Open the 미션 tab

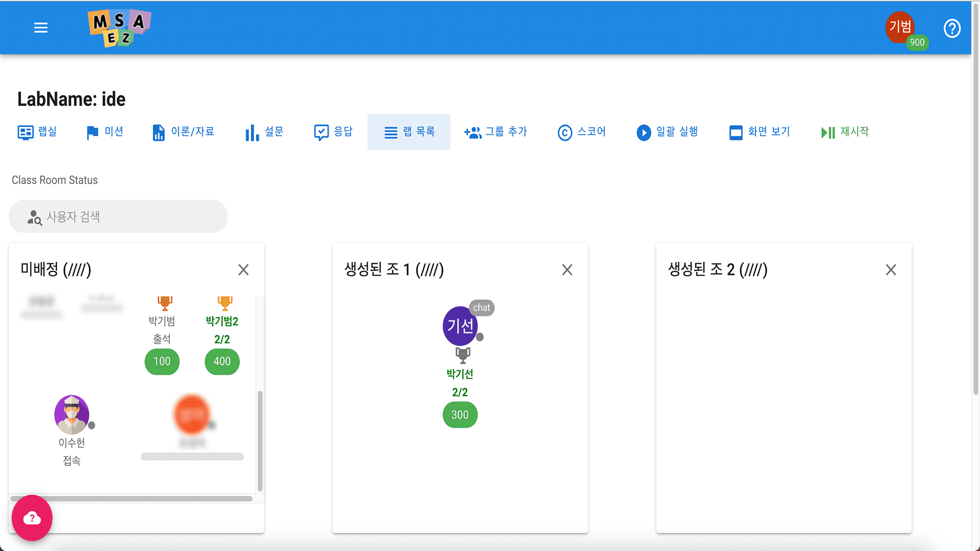[105, 132]
